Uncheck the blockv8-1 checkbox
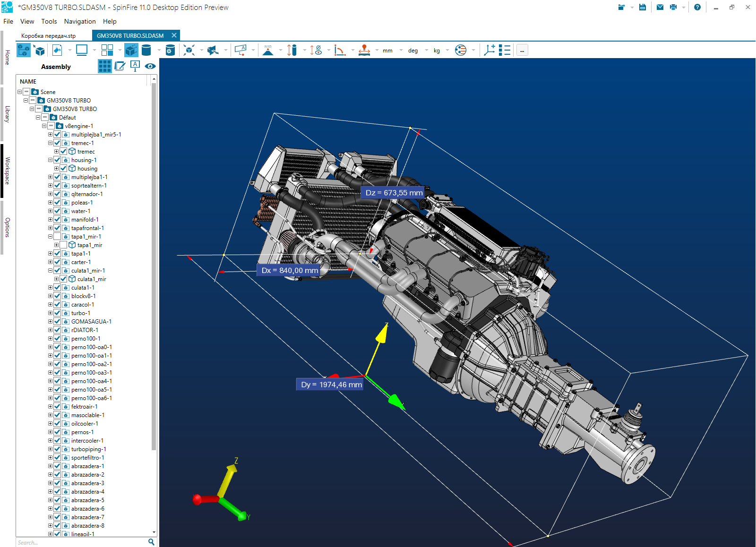This screenshot has height=547, width=756. 57,296
